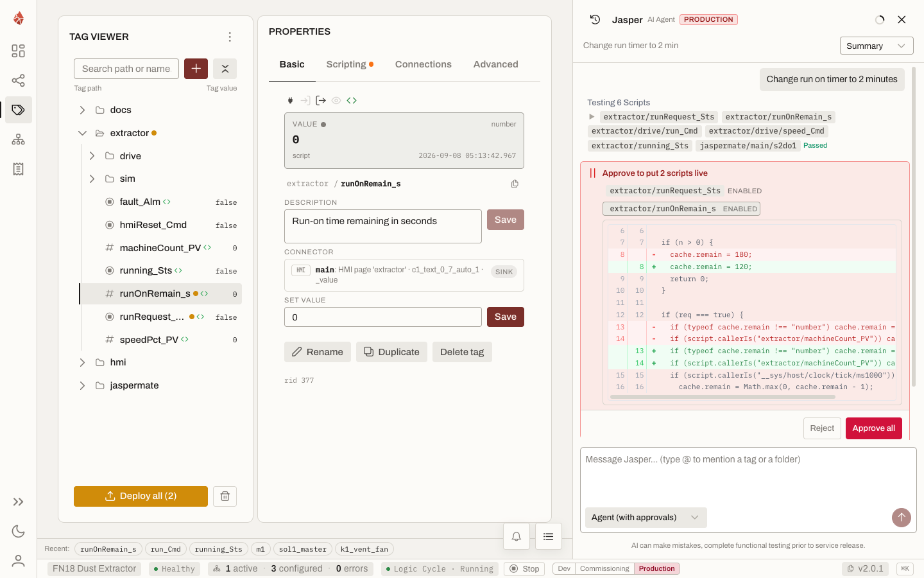Open the dashboard grid icon in sidebar

19,51
